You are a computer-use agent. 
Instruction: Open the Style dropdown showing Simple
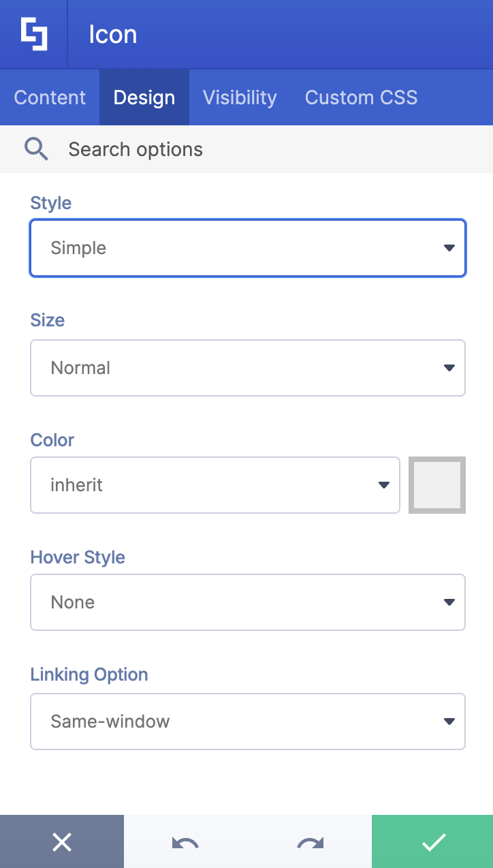tap(248, 248)
